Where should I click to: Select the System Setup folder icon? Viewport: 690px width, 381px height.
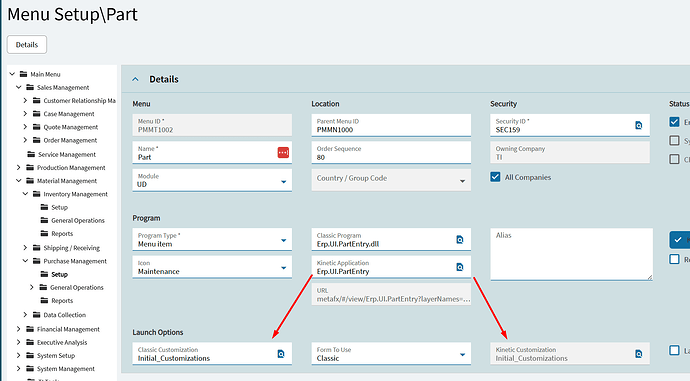pyautogui.click(x=30, y=355)
